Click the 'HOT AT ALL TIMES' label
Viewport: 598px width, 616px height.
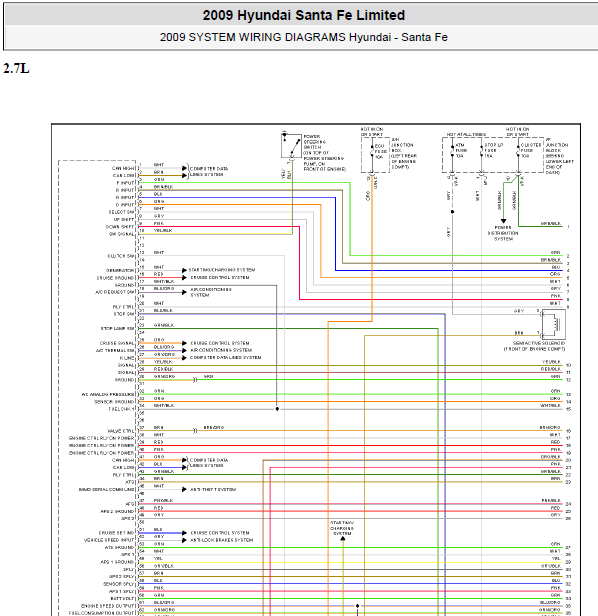[x=466, y=135]
